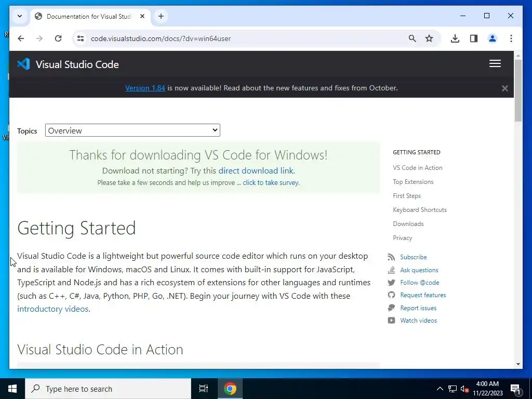Jump to First Steps section
Image resolution: width=532 pixels, height=399 pixels.
pos(406,196)
